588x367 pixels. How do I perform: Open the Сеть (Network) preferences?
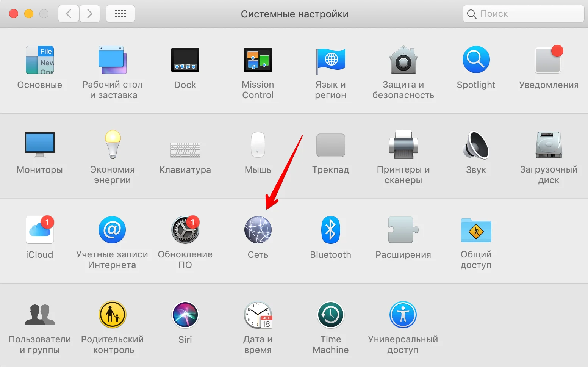(x=258, y=230)
